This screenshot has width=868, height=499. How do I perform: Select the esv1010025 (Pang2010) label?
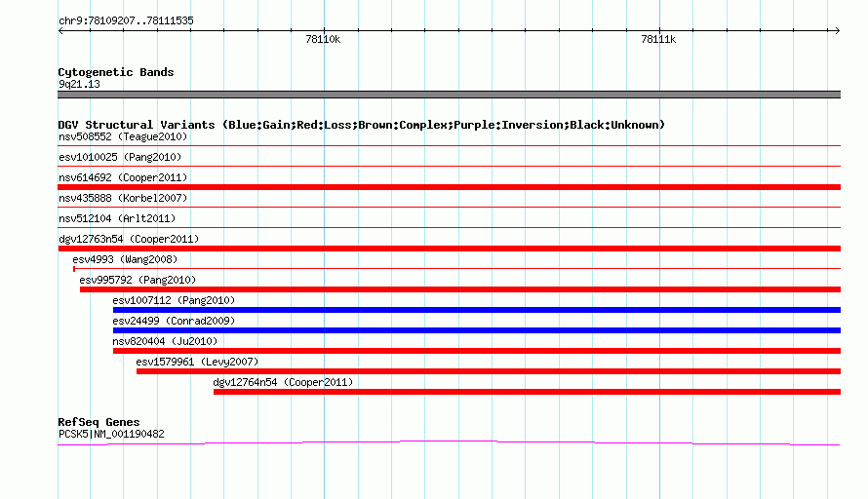coord(120,157)
